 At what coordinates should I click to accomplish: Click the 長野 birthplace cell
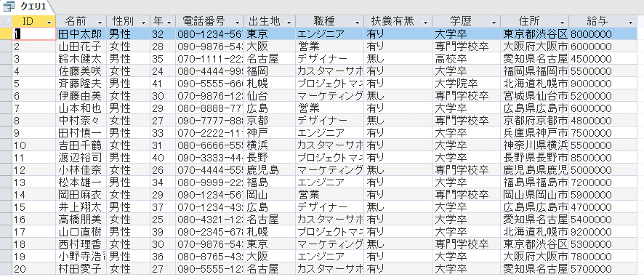point(270,158)
